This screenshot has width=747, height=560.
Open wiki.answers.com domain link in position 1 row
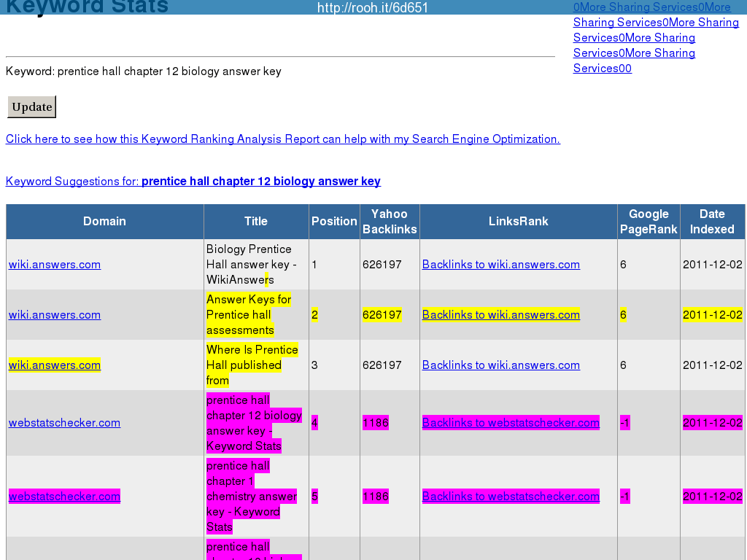pyautogui.click(x=55, y=265)
